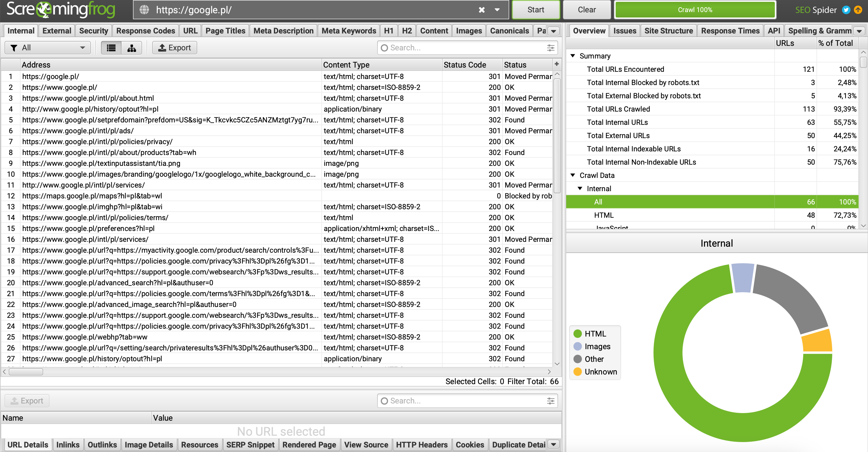
Task: Click the Screaming Frog logo
Action: point(61,9)
